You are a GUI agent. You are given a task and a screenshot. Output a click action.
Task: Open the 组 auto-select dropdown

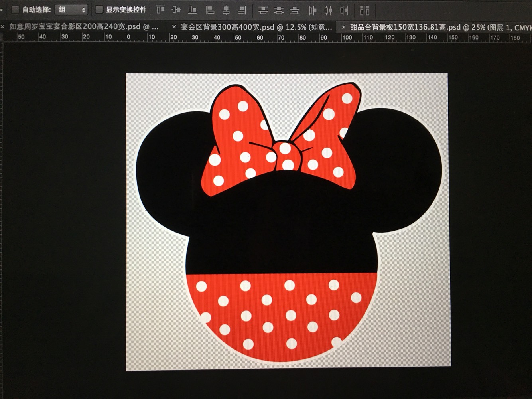71,10
